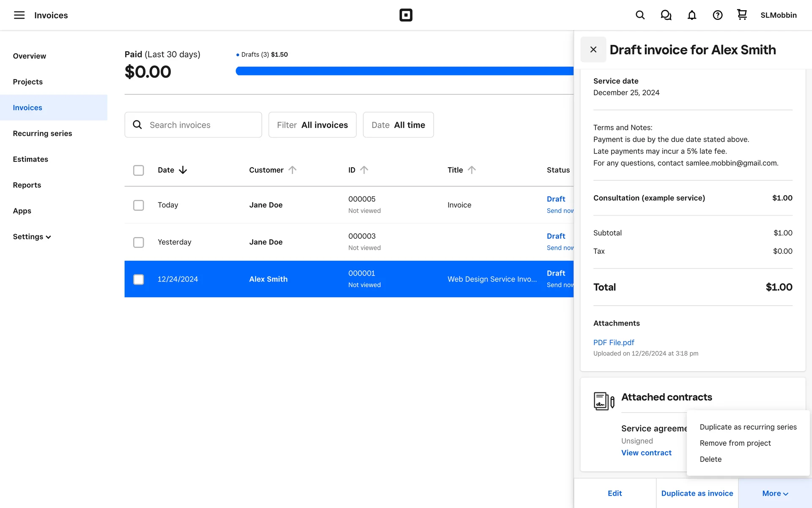Open the Filter All invoices dropdown
Viewport: 812px width, 508px height.
point(312,125)
